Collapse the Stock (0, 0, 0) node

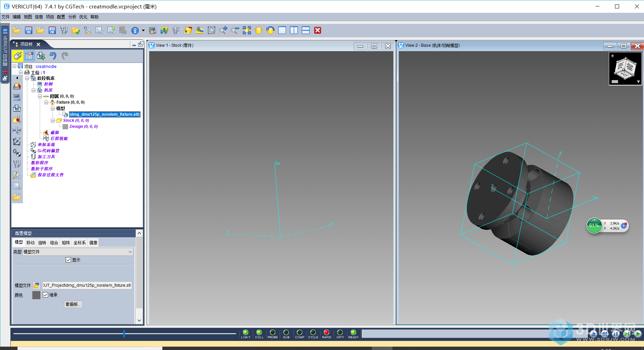53,120
